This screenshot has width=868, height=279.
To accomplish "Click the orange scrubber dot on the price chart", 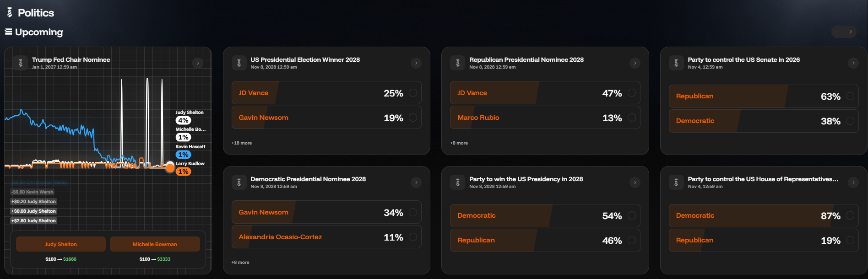I will (170, 167).
